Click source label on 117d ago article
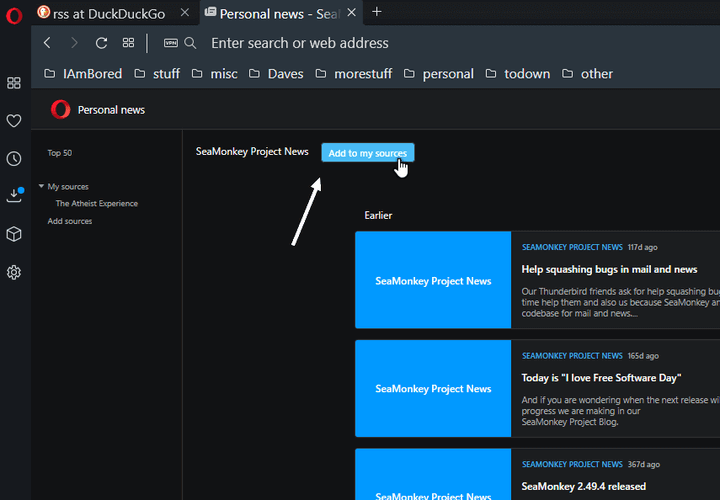 pyautogui.click(x=572, y=247)
